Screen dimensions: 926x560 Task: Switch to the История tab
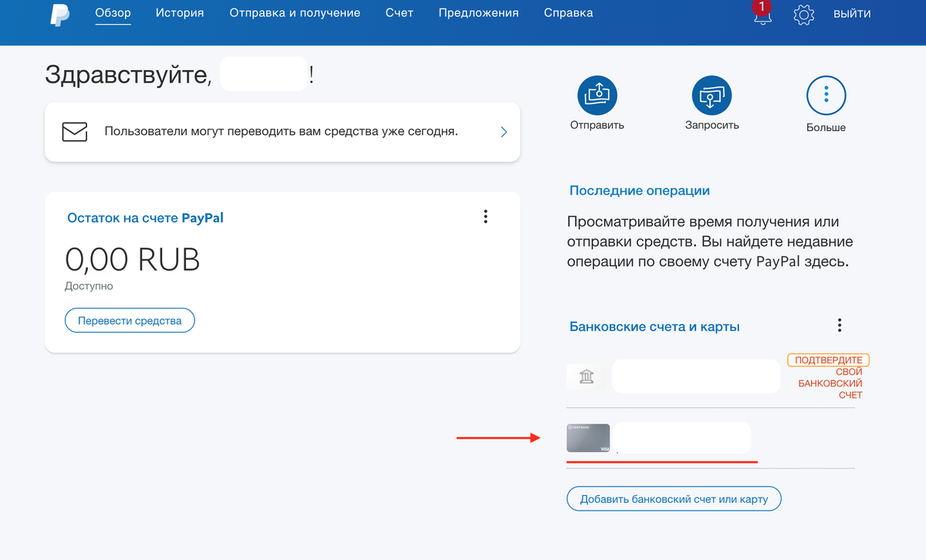pos(179,12)
